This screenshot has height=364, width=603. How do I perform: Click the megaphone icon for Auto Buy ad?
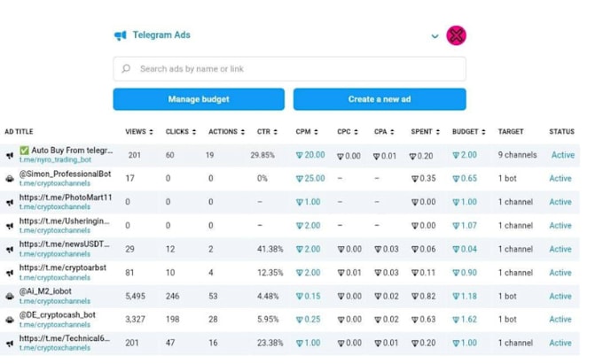click(10, 156)
